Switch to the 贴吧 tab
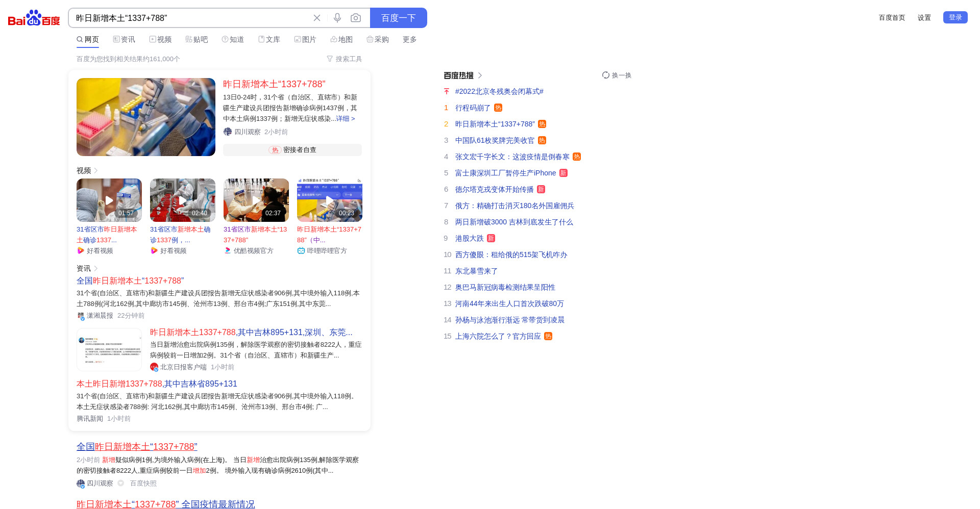This screenshot has width=980, height=509. (197, 39)
